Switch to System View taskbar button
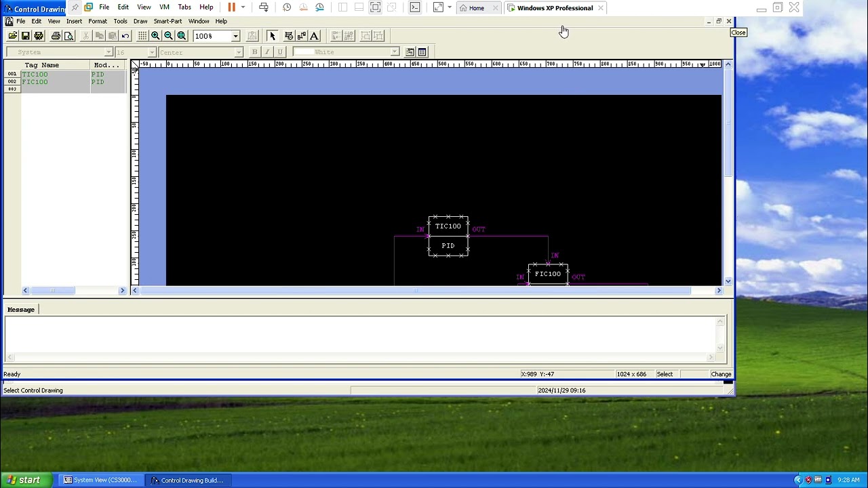 pos(100,480)
